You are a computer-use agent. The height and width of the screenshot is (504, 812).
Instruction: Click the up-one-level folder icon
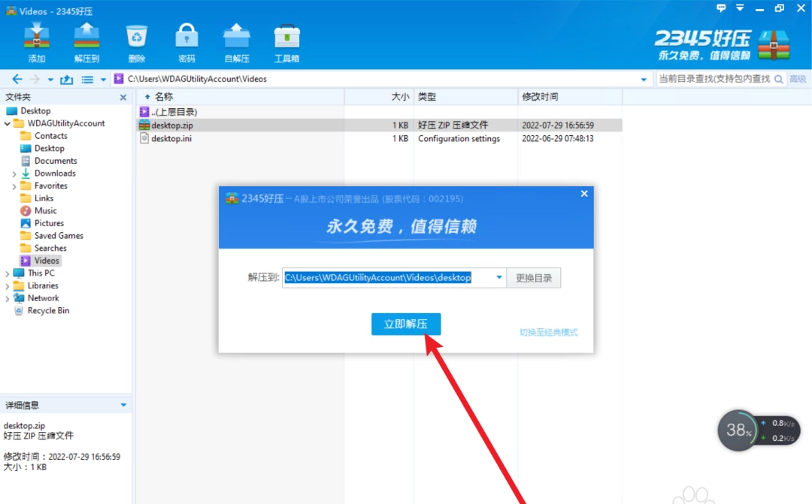67,79
